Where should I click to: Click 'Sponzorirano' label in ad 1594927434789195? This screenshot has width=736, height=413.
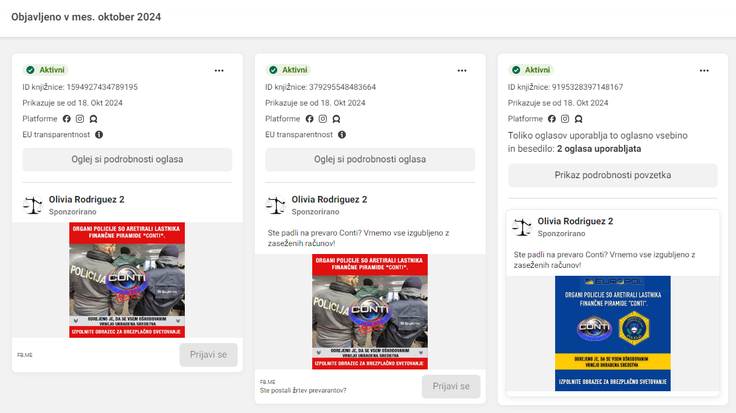[x=73, y=212]
